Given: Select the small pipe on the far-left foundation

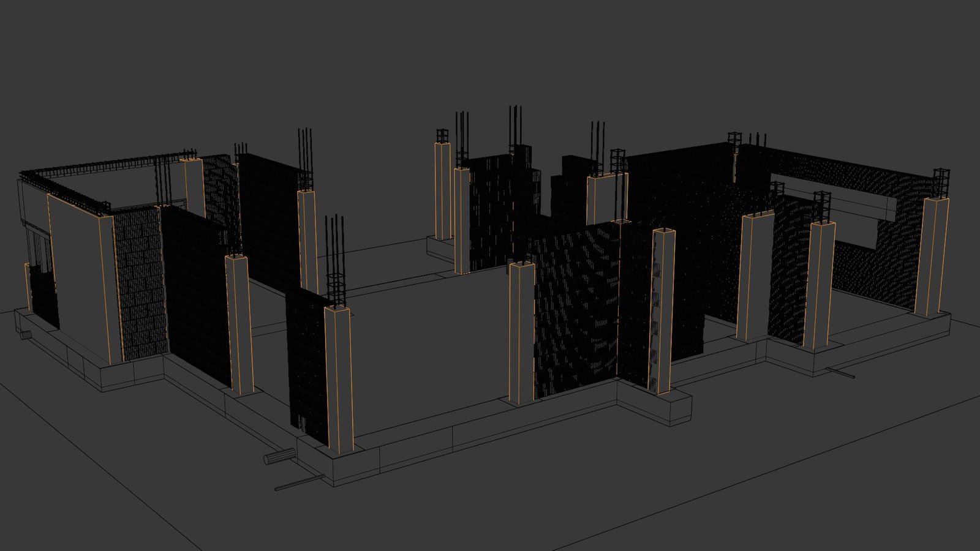Looking at the screenshot, I should click(x=26, y=334).
